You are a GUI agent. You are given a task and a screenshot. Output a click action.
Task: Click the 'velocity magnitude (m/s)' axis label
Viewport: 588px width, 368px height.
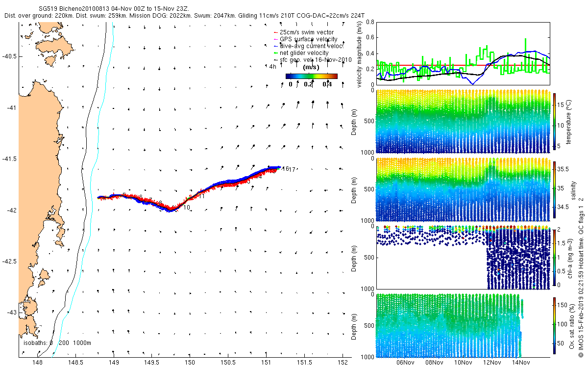pos(359,55)
